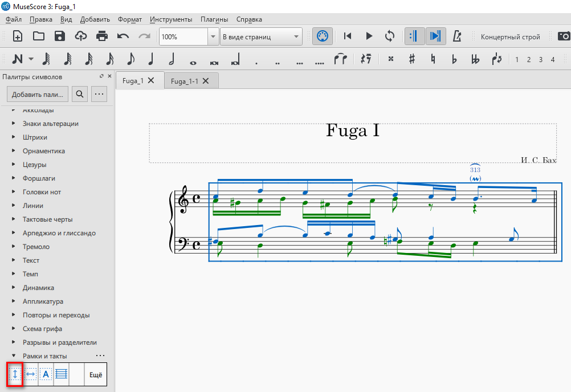Upload score online via cloud icon
The image size is (571, 392).
81,36
